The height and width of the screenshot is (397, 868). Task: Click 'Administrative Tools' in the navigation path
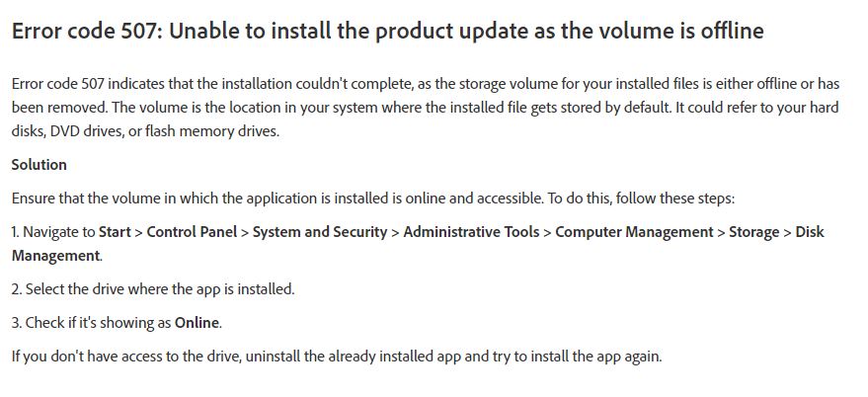(471, 232)
